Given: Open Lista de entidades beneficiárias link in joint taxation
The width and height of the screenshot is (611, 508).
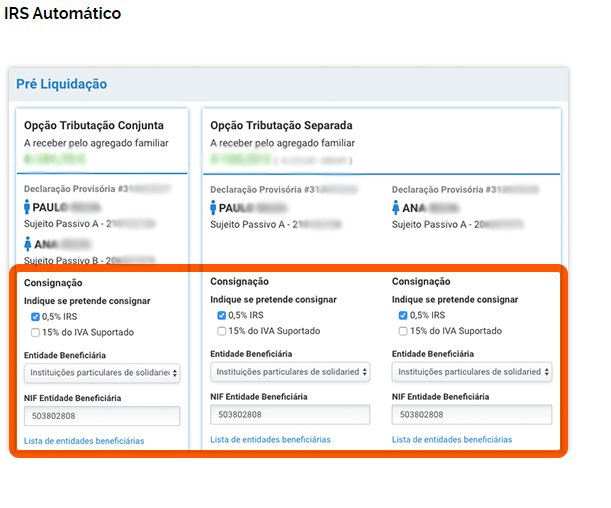Looking at the screenshot, I should pyautogui.click(x=84, y=441).
